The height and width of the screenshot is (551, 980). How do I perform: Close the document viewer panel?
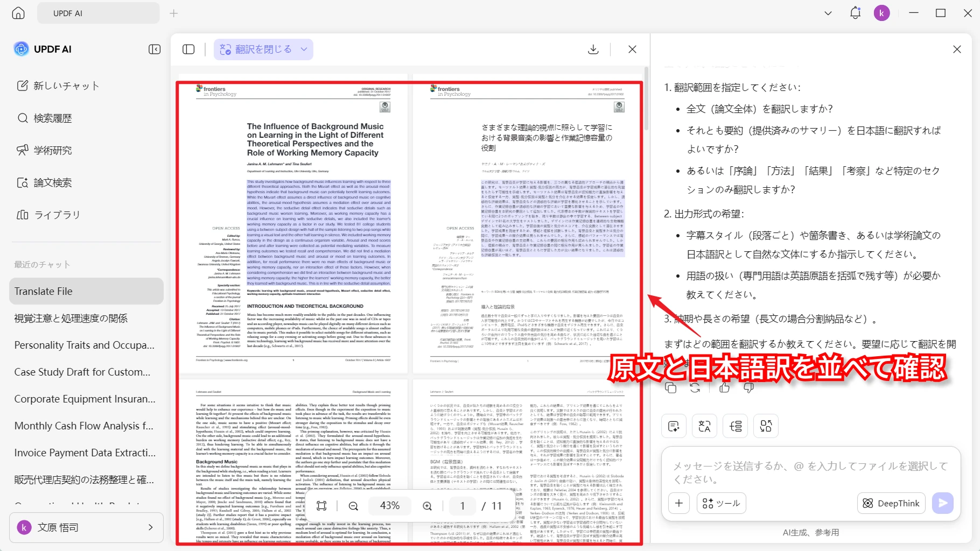tap(632, 50)
